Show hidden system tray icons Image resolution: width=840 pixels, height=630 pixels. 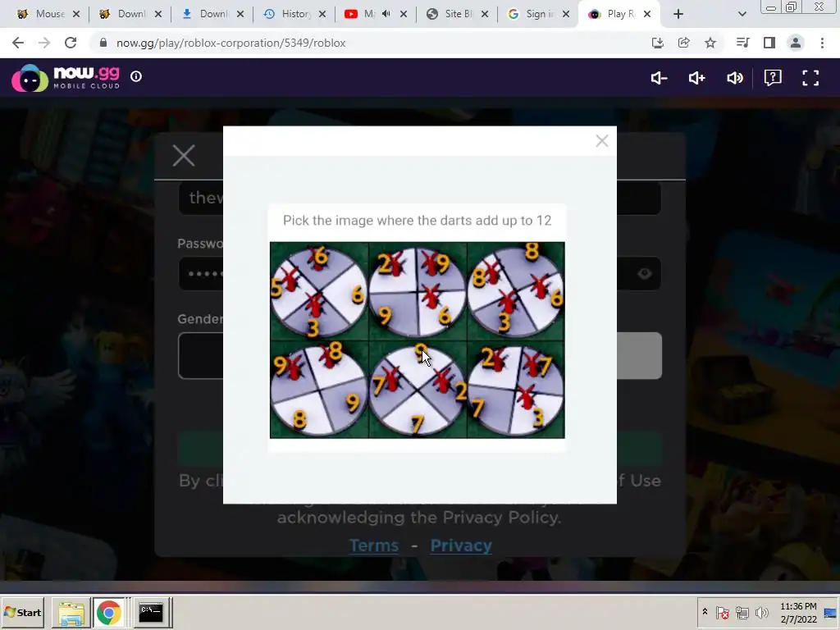click(705, 612)
